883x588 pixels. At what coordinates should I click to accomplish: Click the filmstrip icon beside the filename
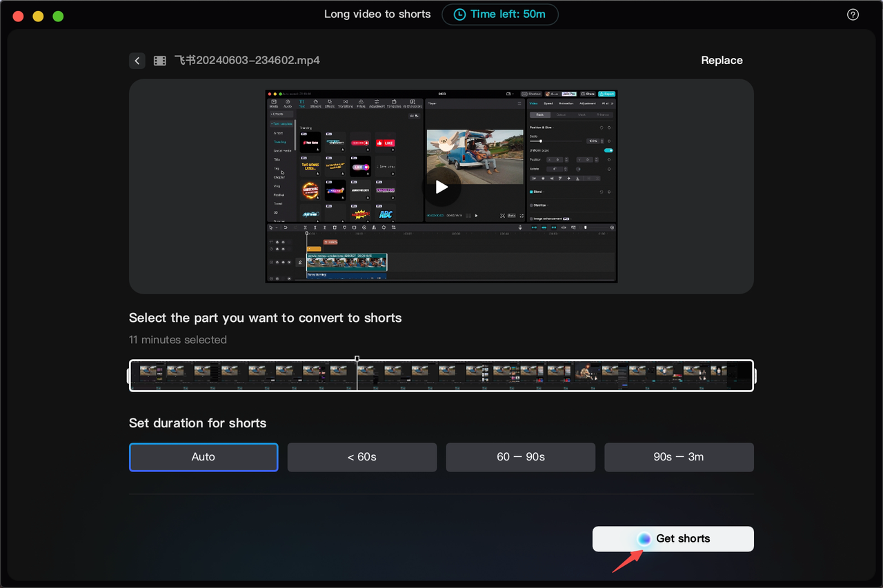[x=159, y=61]
